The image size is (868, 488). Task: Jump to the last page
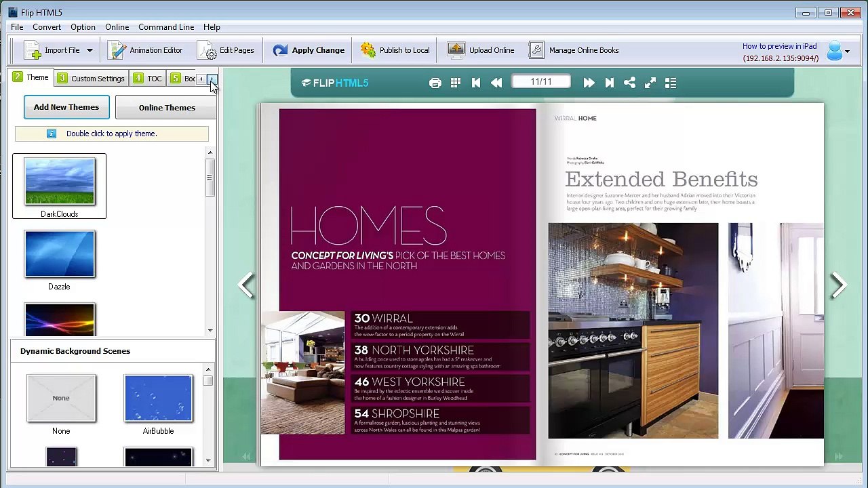point(609,83)
